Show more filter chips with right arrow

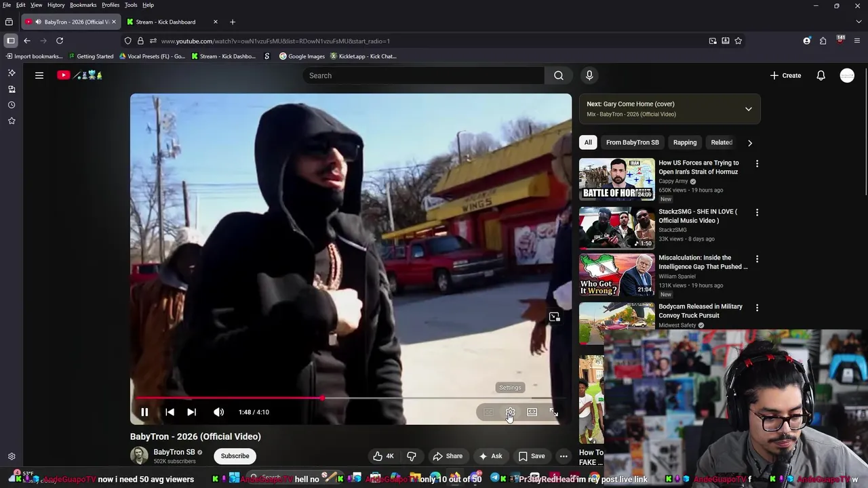click(749, 142)
